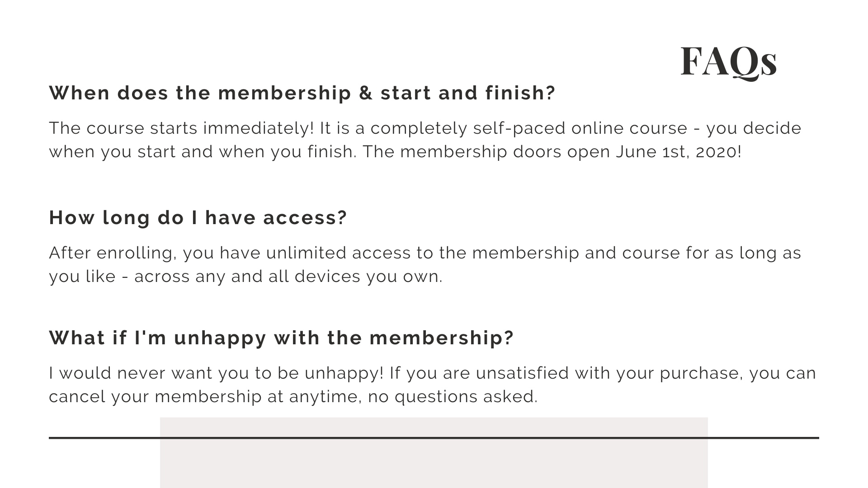The height and width of the screenshot is (488, 868).
Task: Click the answer starting with The course starts immediately
Action: (425, 140)
